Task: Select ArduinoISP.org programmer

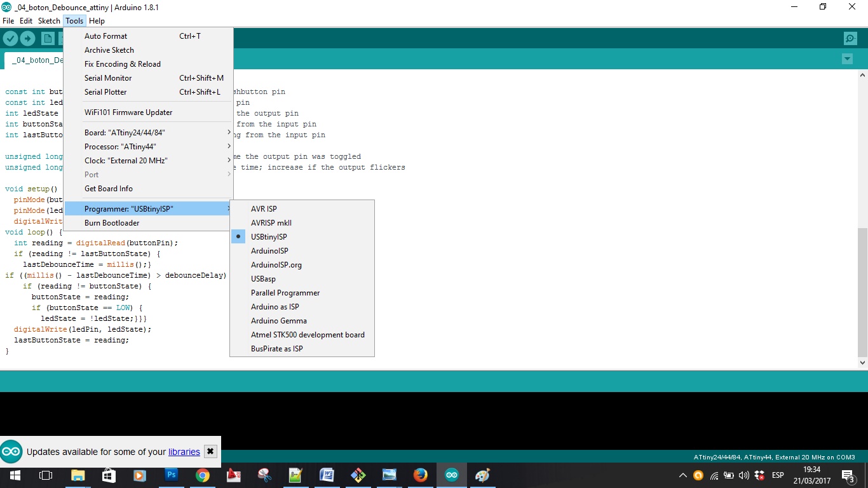Action: (x=302, y=265)
